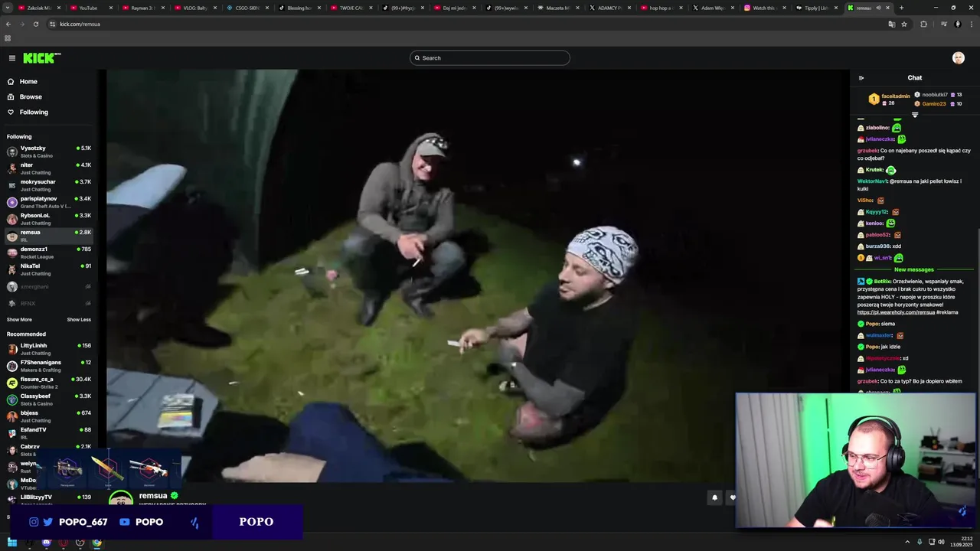Click Gamiro23 in chat leaderboard

[x=934, y=104]
